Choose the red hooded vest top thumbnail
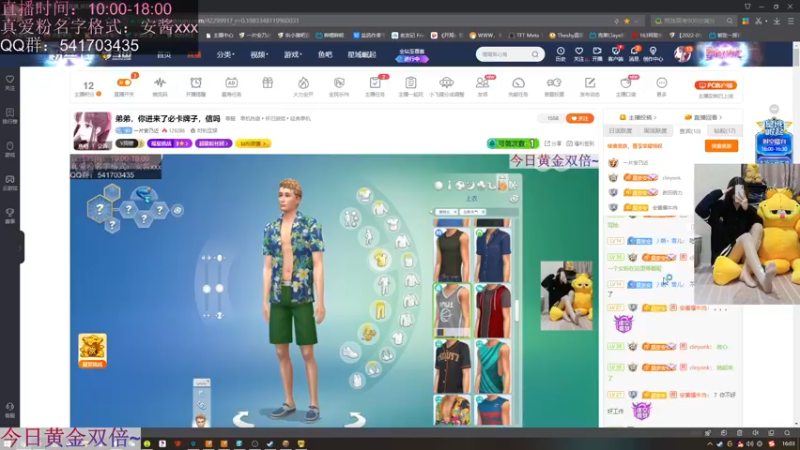The width and height of the screenshot is (800, 450). click(493, 310)
